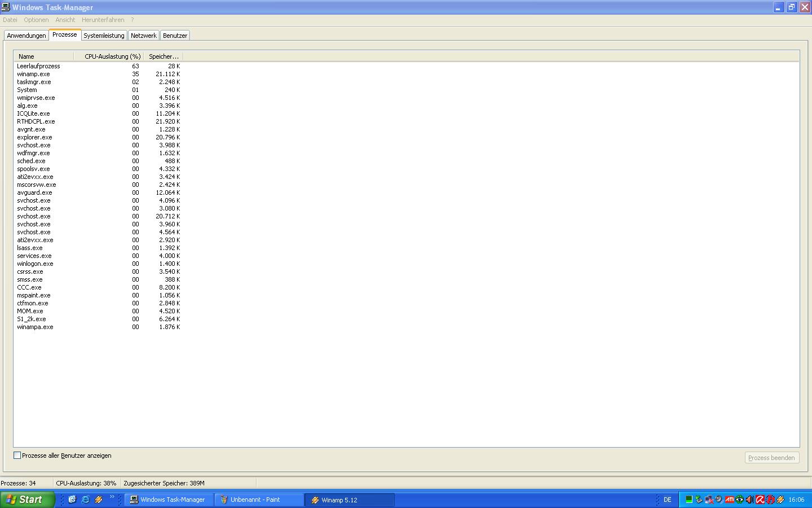The width and height of the screenshot is (812, 508).
Task: Click the grey sphere tray icon
Action: (719, 500)
